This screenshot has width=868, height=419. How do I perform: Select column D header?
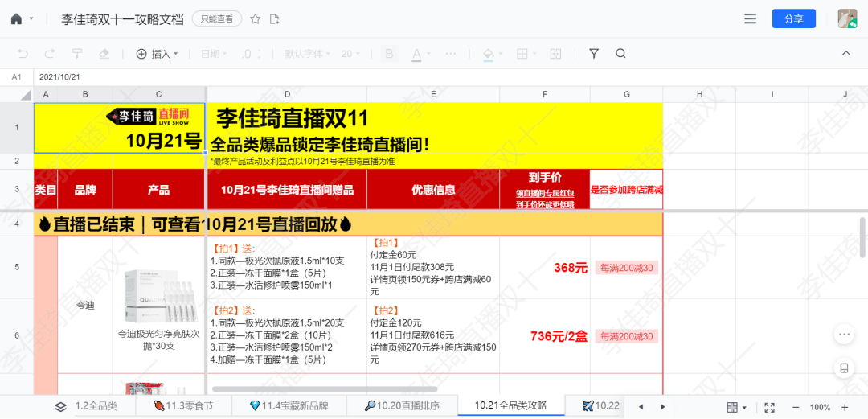point(287,95)
